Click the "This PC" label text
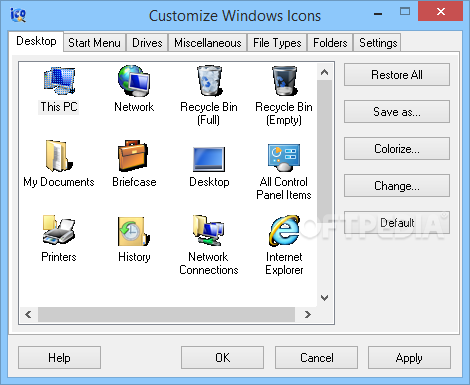The image size is (470, 385). (59, 107)
